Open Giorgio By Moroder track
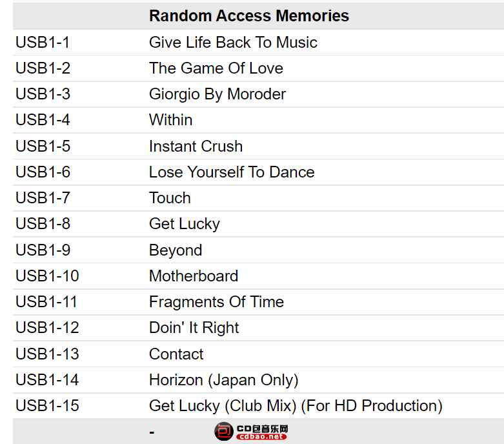504x444 pixels. [x=217, y=94]
